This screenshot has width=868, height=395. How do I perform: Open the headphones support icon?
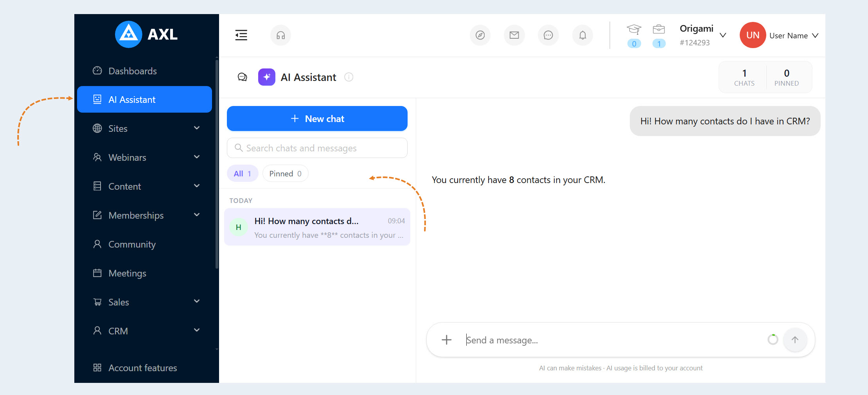[x=280, y=35]
